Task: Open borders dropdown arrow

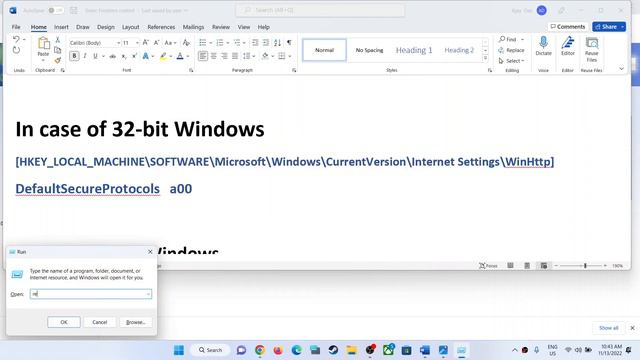Action: pyautogui.click(x=290, y=56)
